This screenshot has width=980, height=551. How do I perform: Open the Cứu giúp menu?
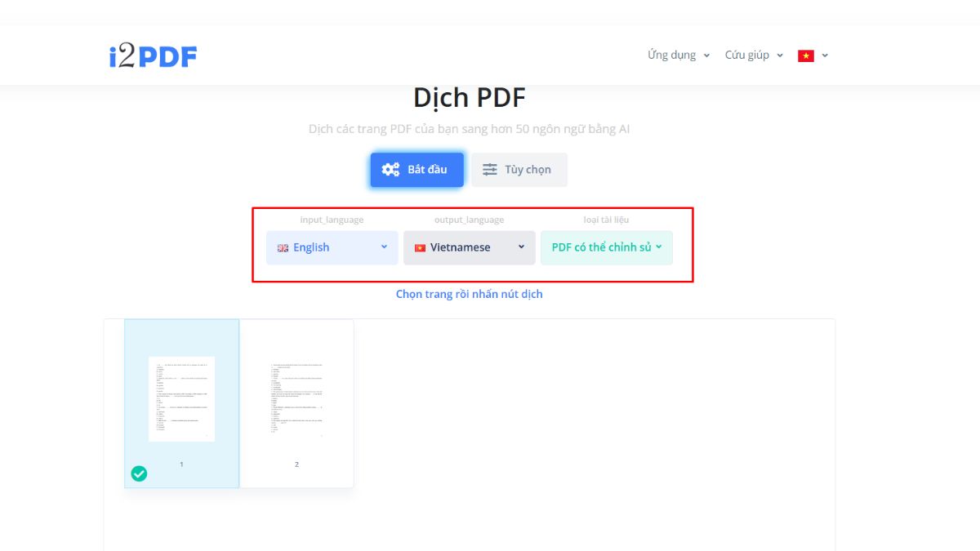tap(754, 56)
